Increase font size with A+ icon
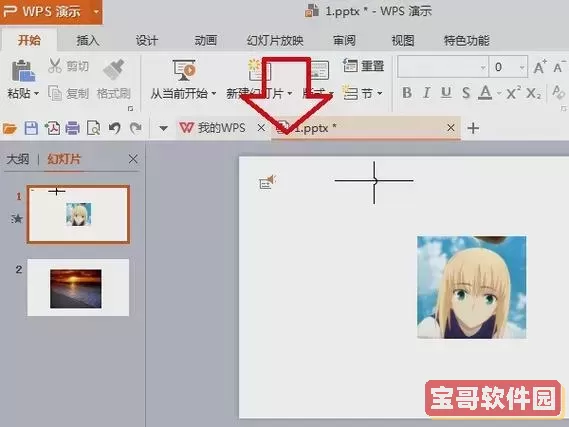This screenshot has width=569, height=427. [x=539, y=67]
